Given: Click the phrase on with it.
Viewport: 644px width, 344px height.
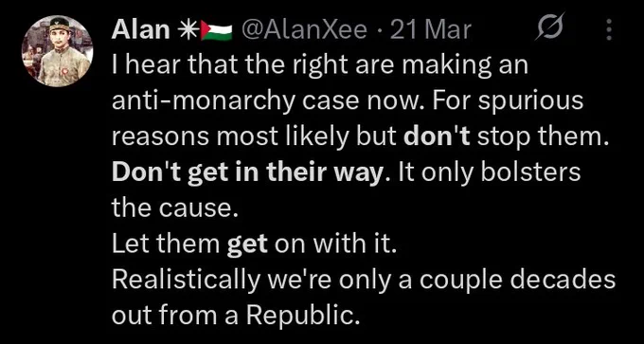Looking at the screenshot, I should 336,245.
